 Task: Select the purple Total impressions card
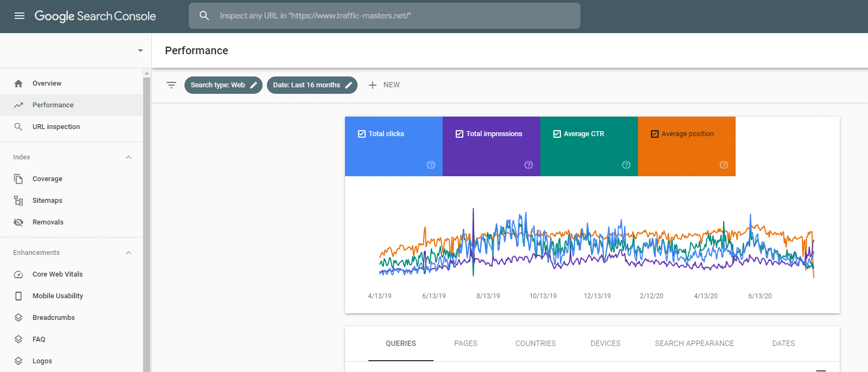click(492, 146)
